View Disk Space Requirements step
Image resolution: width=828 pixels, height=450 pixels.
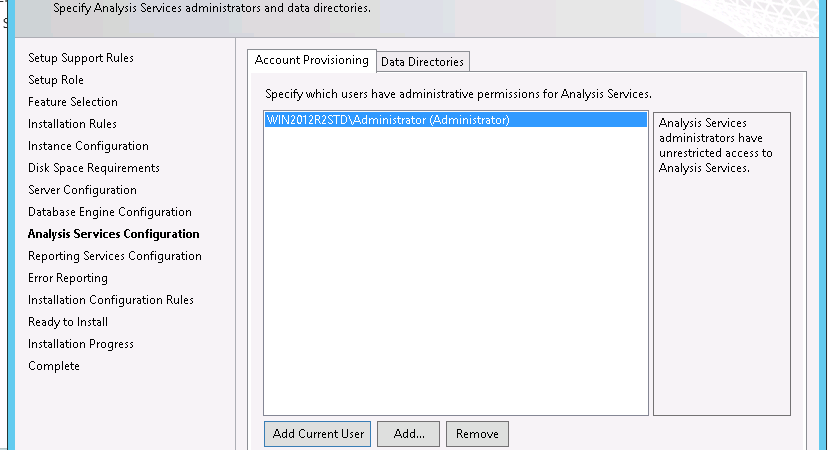point(94,168)
